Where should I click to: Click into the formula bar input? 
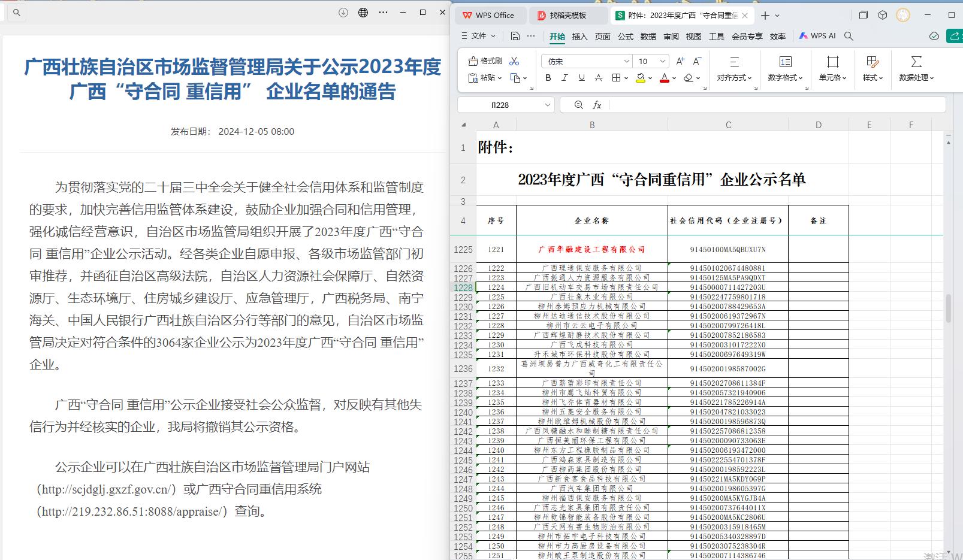point(776,105)
